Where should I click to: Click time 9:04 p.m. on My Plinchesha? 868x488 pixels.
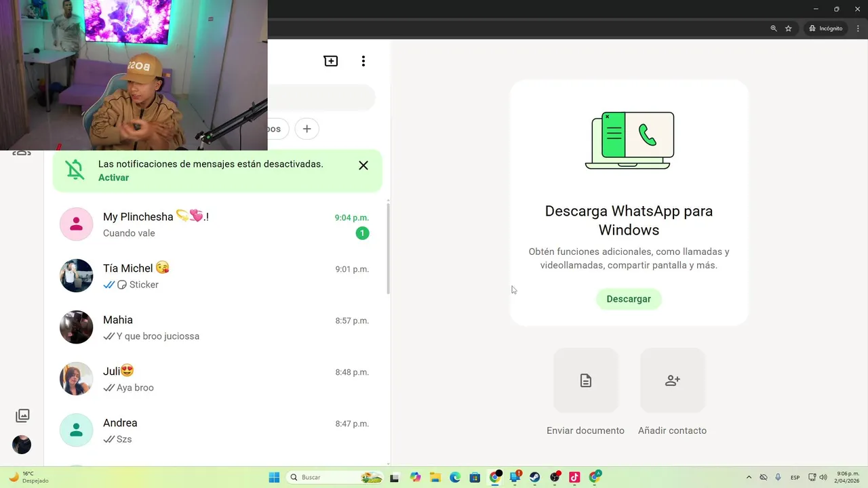351,218
